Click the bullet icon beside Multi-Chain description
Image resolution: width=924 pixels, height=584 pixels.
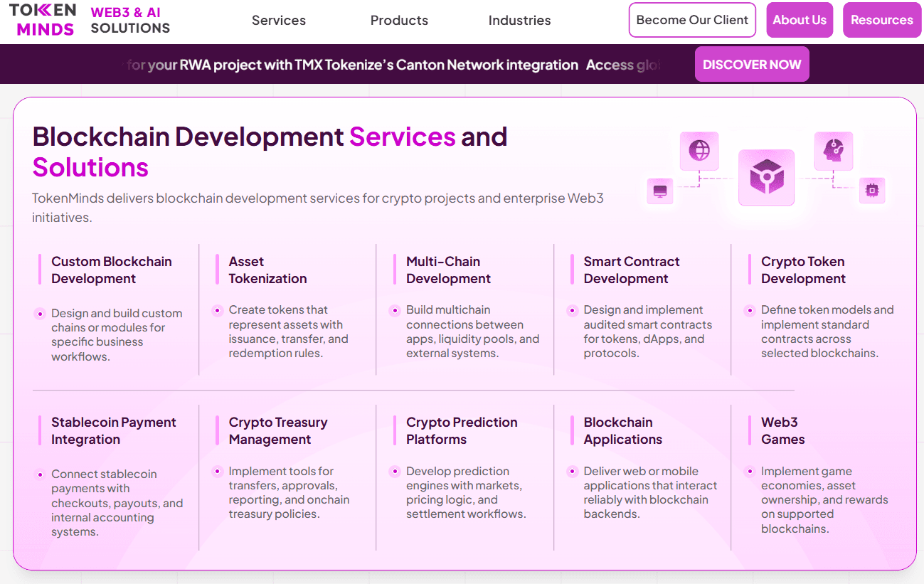pyautogui.click(x=394, y=310)
